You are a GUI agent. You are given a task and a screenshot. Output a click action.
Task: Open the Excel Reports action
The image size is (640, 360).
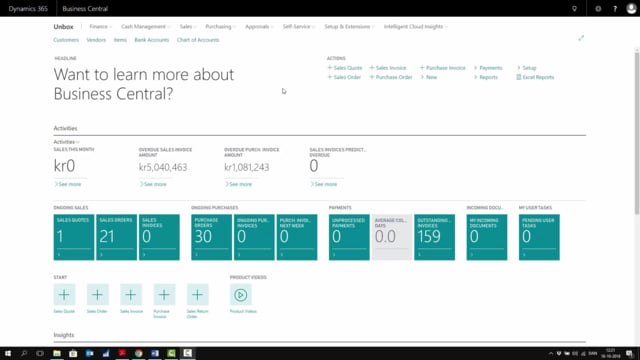pyautogui.click(x=535, y=77)
